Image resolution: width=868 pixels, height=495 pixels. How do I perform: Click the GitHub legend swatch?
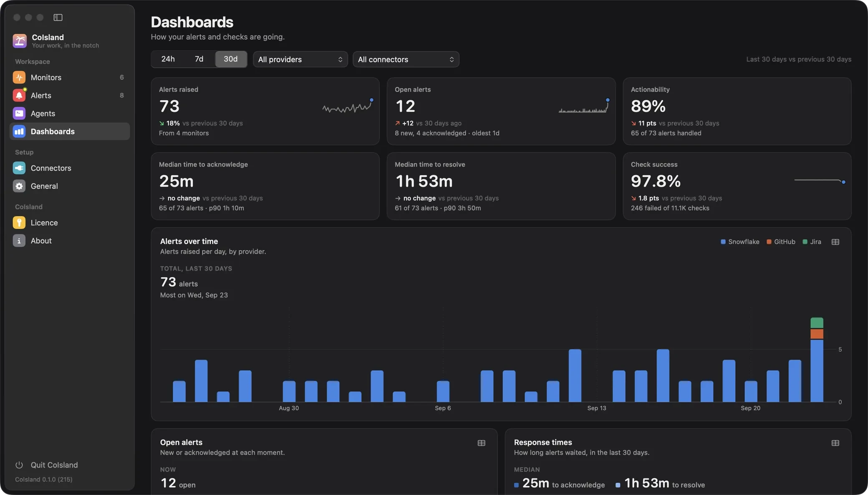[769, 242]
